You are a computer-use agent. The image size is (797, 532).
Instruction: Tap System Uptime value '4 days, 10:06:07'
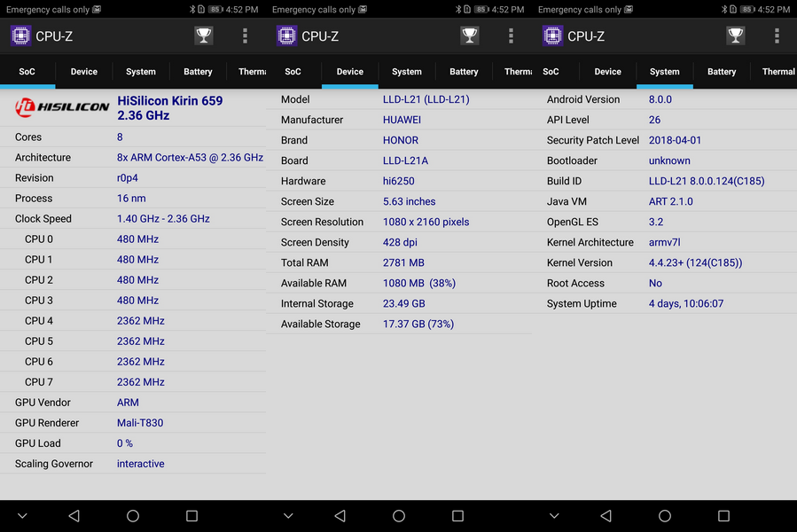(x=686, y=303)
